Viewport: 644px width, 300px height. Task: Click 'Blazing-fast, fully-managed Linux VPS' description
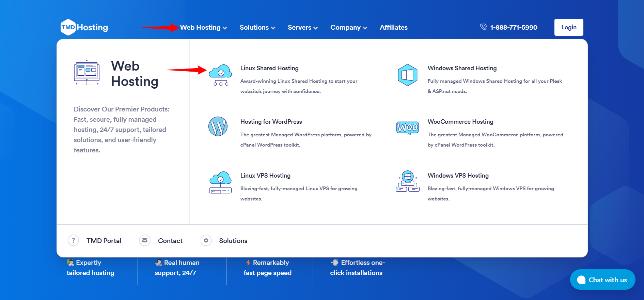pos(299,194)
